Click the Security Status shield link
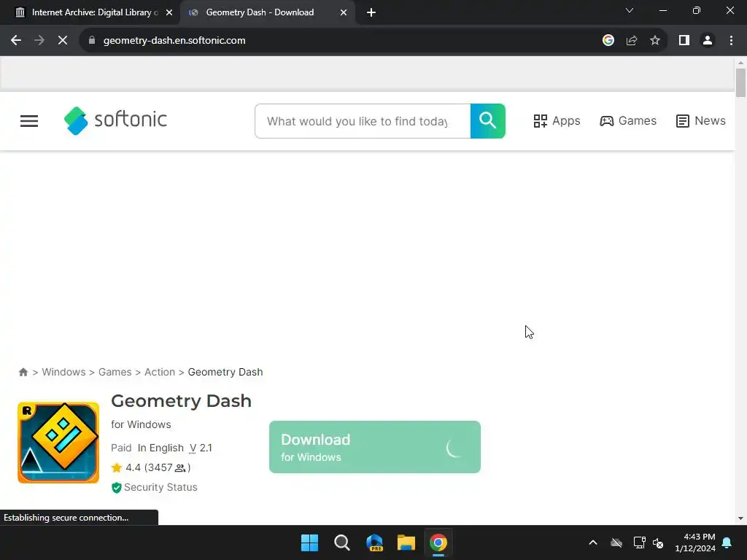 coord(155,487)
